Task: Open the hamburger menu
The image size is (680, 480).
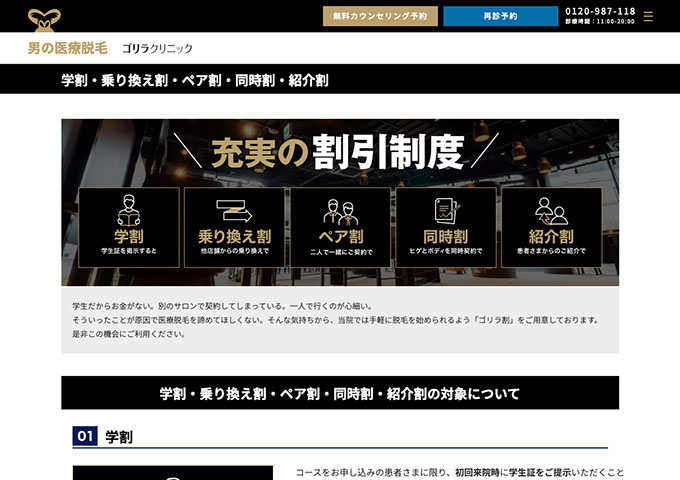Action: pyautogui.click(x=648, y=16)
